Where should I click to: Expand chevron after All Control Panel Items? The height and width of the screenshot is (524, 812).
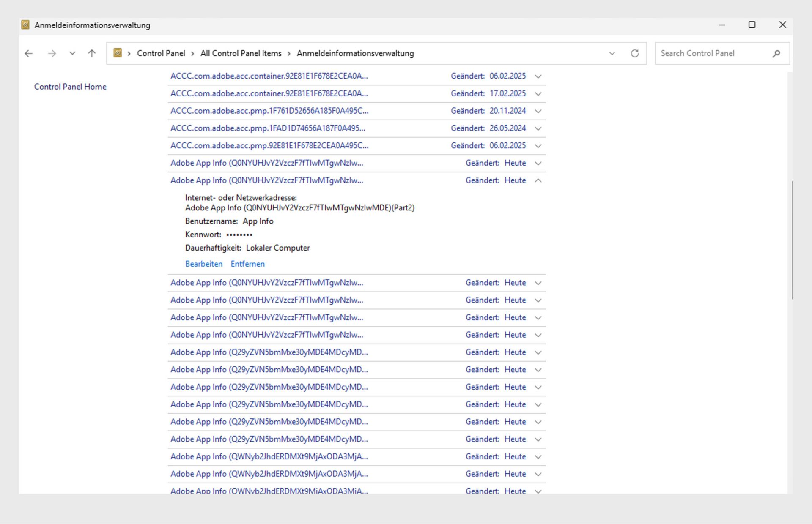pos(289,54)
